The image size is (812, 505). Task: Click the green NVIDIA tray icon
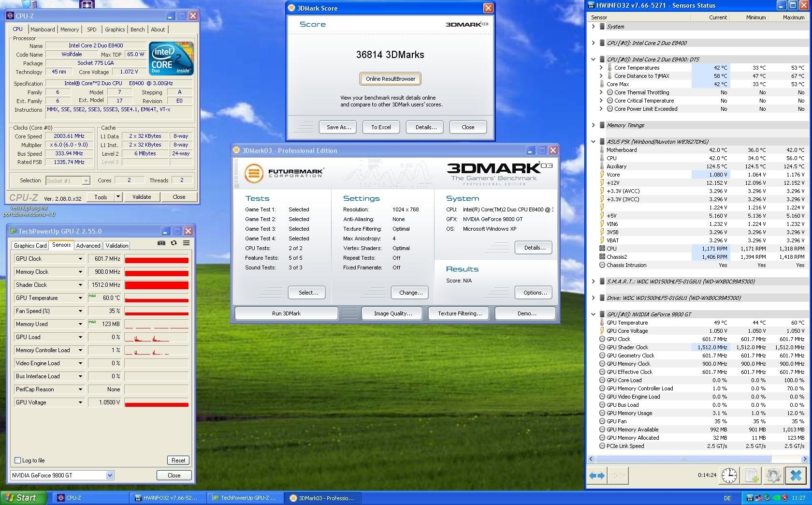(776, 498)
